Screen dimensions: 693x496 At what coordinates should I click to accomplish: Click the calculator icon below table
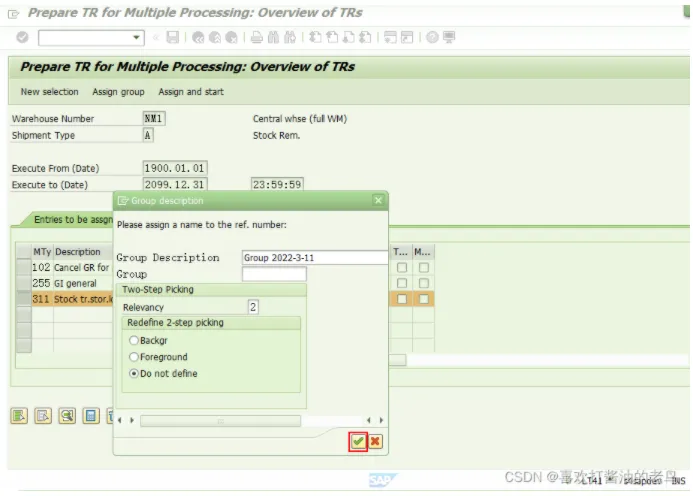point(91,416)
